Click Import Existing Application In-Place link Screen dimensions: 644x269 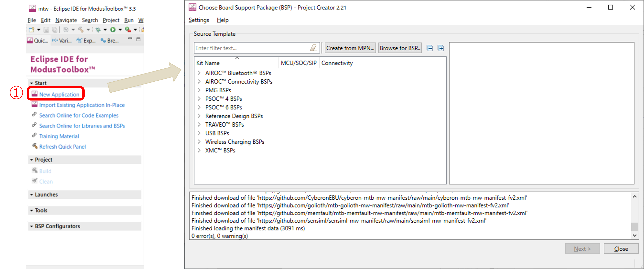(x=82, y=105)
